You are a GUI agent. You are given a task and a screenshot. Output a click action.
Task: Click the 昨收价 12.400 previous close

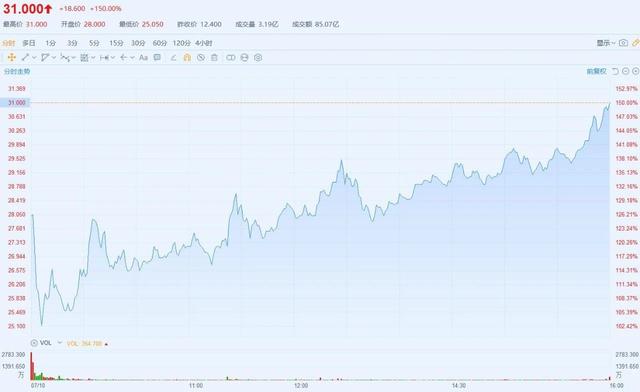tap(199, 24)
